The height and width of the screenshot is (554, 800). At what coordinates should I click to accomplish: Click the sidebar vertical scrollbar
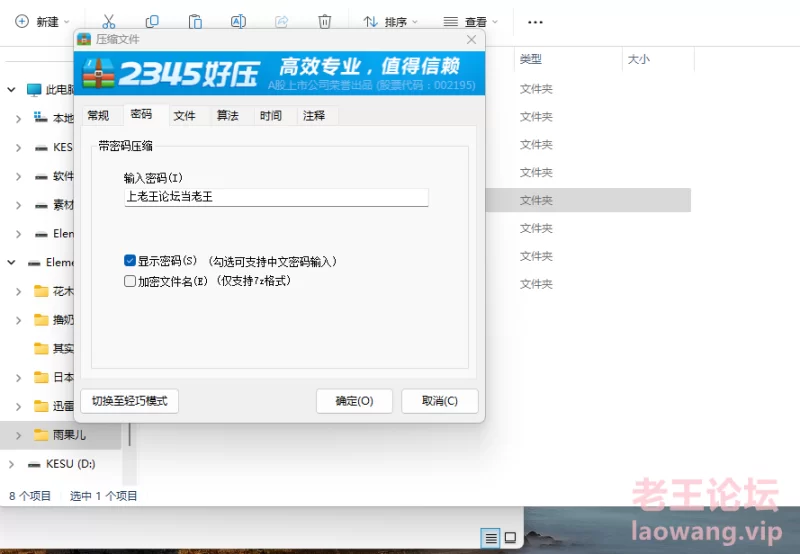(130, 434)
